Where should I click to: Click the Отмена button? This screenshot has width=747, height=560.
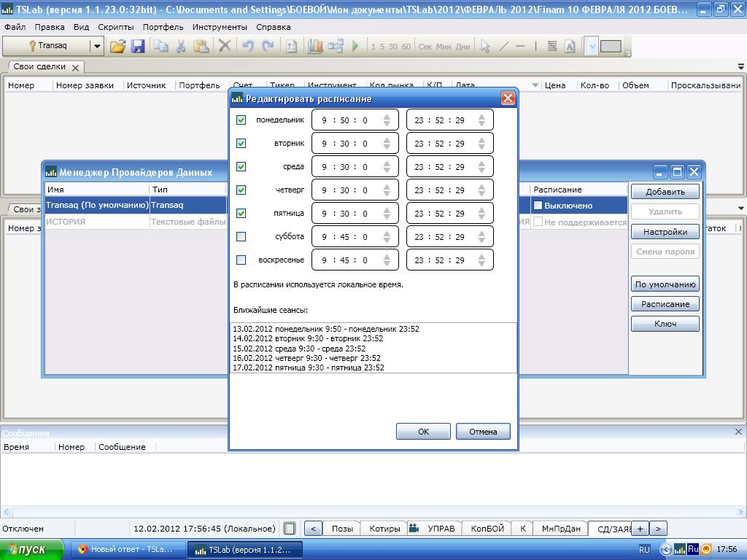pos(483,432)
